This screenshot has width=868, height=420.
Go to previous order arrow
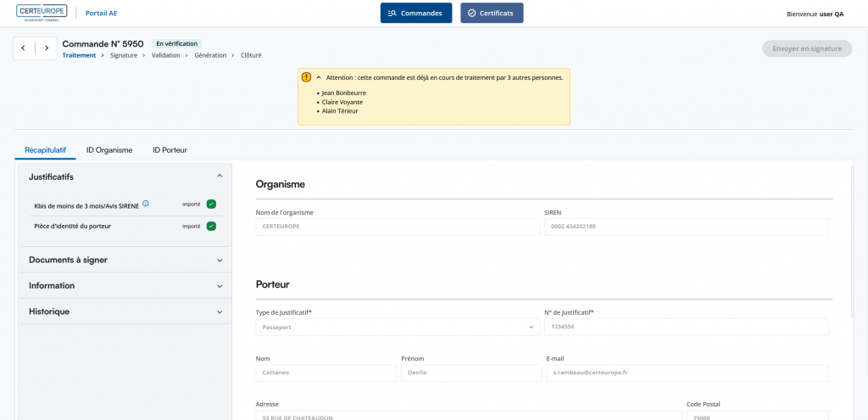coord(24,48)
